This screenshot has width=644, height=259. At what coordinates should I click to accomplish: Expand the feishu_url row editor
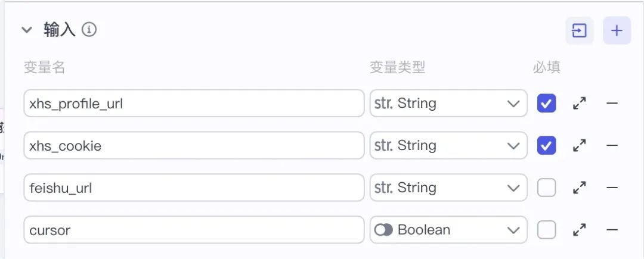(x=579, y=188)
